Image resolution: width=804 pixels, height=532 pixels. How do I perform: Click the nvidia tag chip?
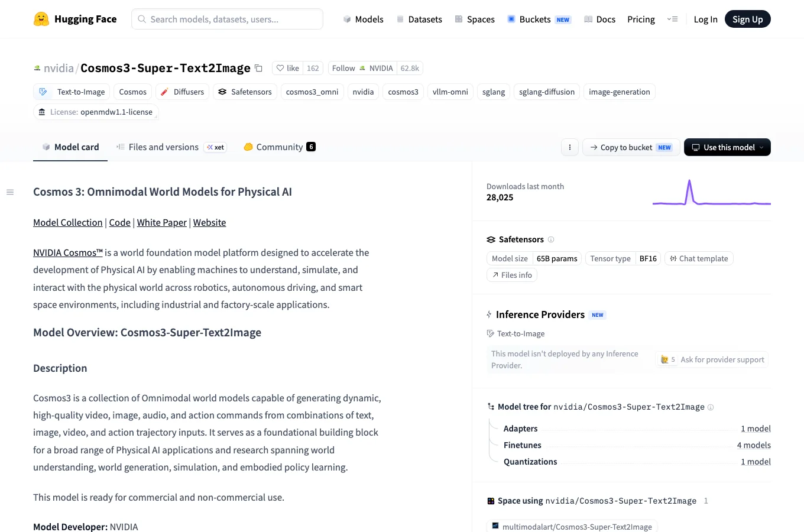pyautogui.click(x=363, y=92)
